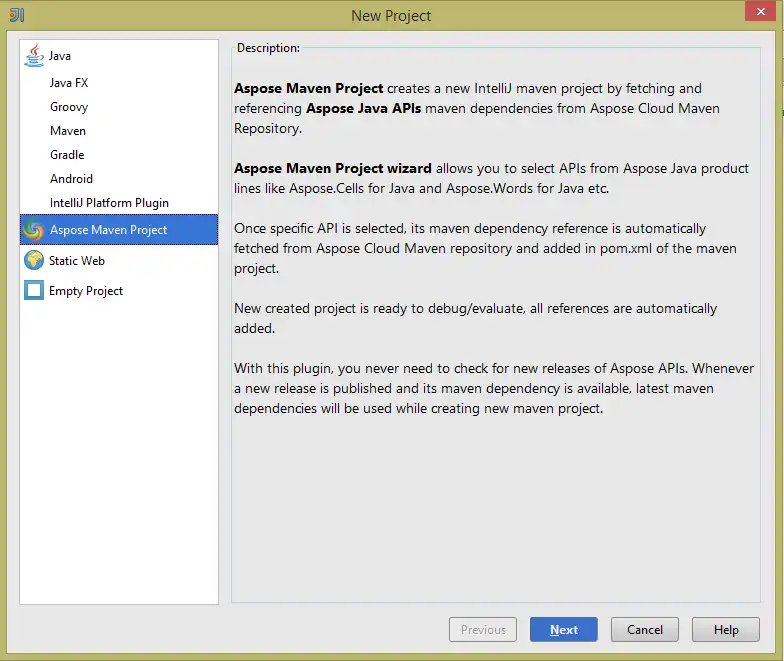
Task: Click bold text 'Aspose Java APIs'
Action: tap(364, 108)
